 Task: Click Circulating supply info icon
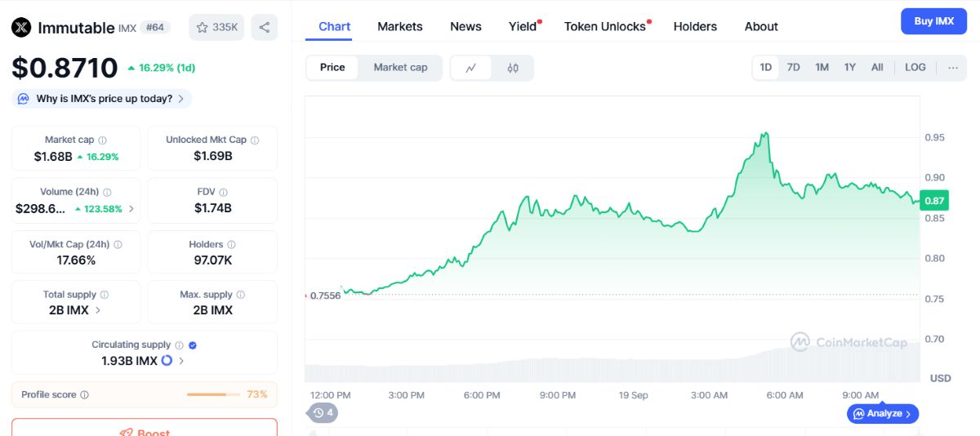pyautogui.click(x=179, y=345)
